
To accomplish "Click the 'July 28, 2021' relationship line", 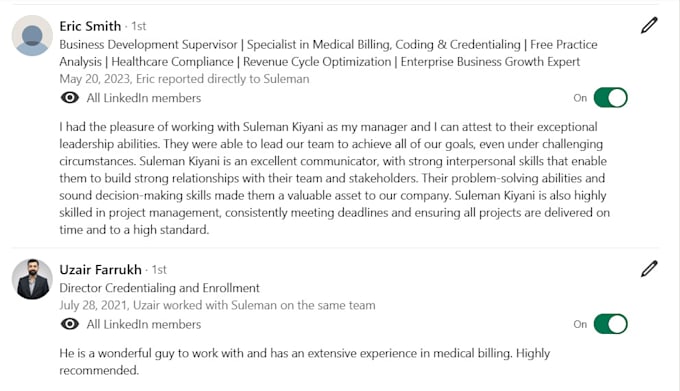I will 217,305.
